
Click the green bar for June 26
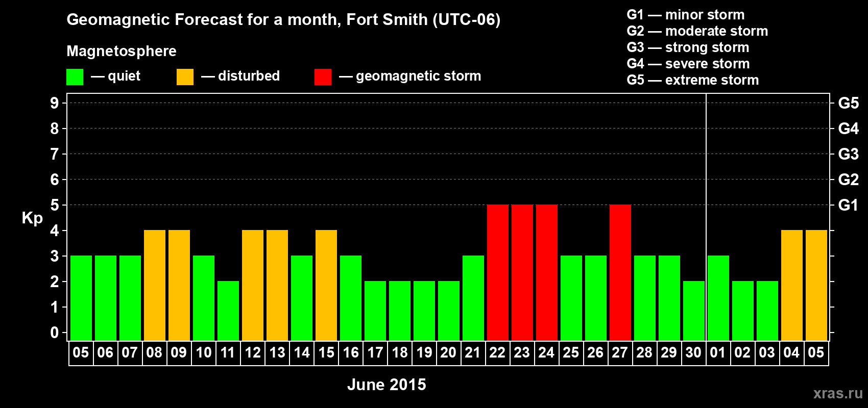click(x=596, y=298)
